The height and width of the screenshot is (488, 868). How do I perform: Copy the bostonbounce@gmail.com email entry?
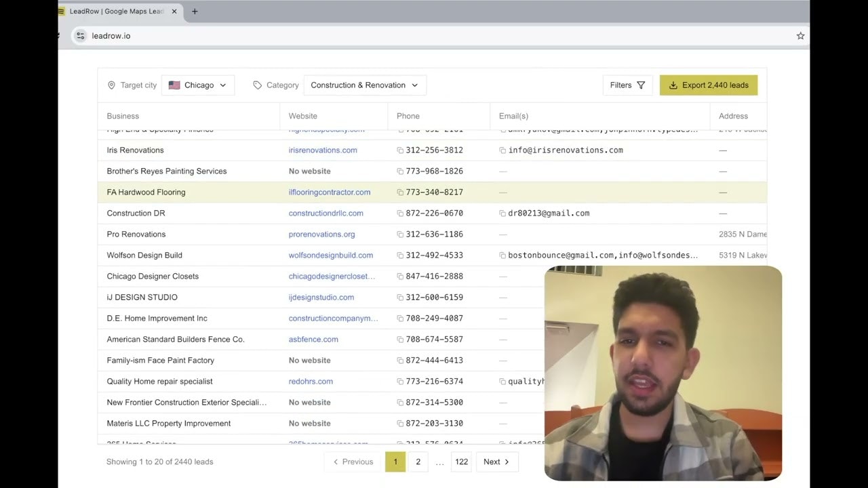pyautogui.click(x=502, y=256)
